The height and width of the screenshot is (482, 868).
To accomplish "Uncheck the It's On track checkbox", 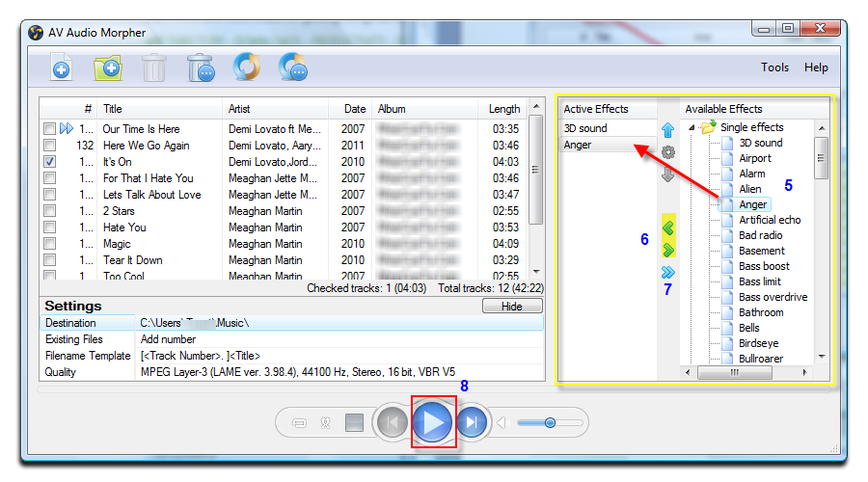I will 50,162.
